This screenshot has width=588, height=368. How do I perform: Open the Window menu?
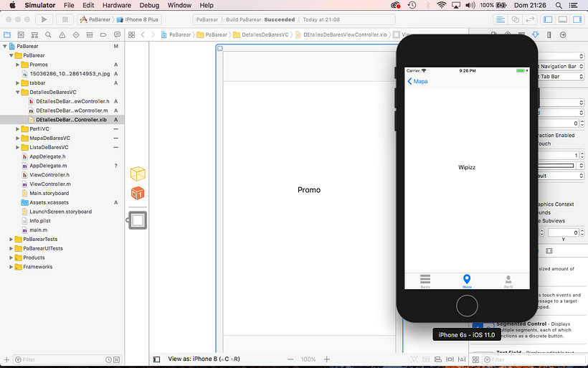coord(179,5)
